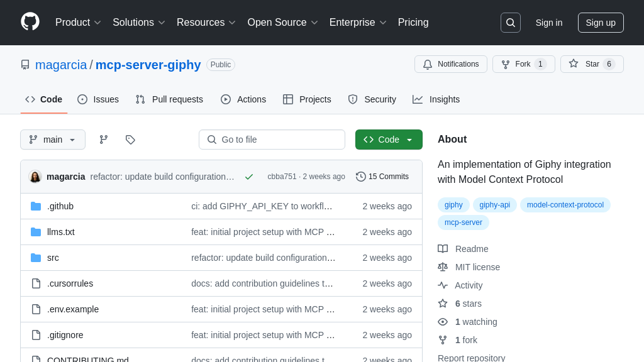Viewport: 644px width, 362px height.
Task: Click the Go to file field
Action: pos(272,140)
